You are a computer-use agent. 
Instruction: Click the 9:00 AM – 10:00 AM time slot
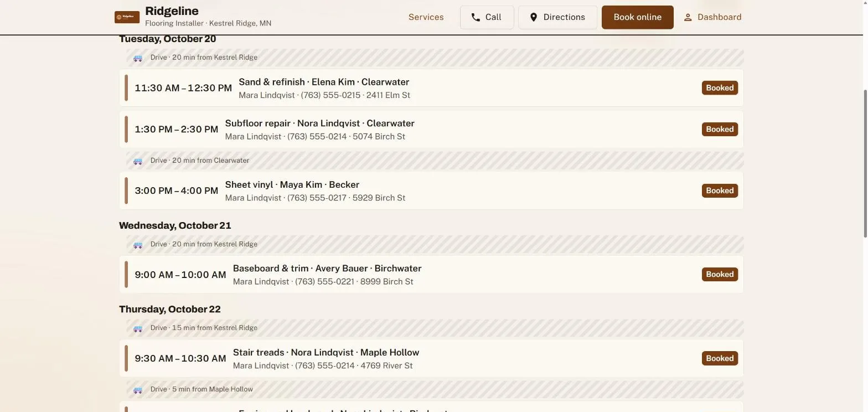coord(180,275)
